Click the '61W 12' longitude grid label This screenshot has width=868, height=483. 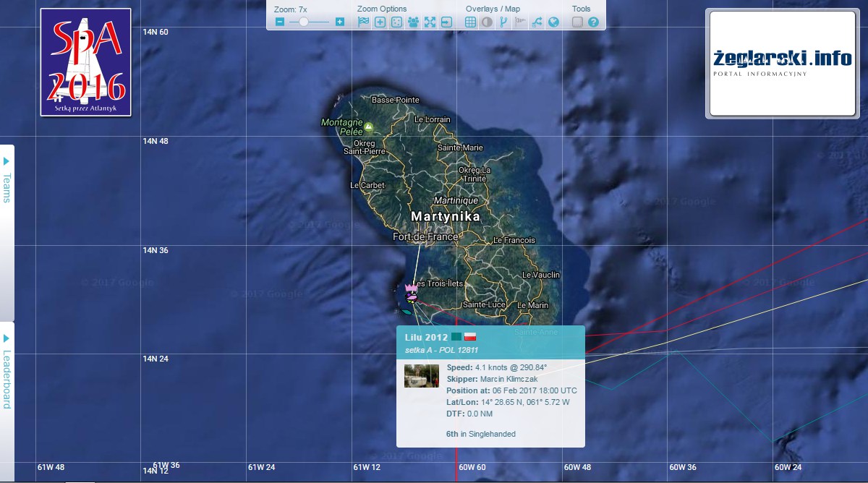click(367, 467)
